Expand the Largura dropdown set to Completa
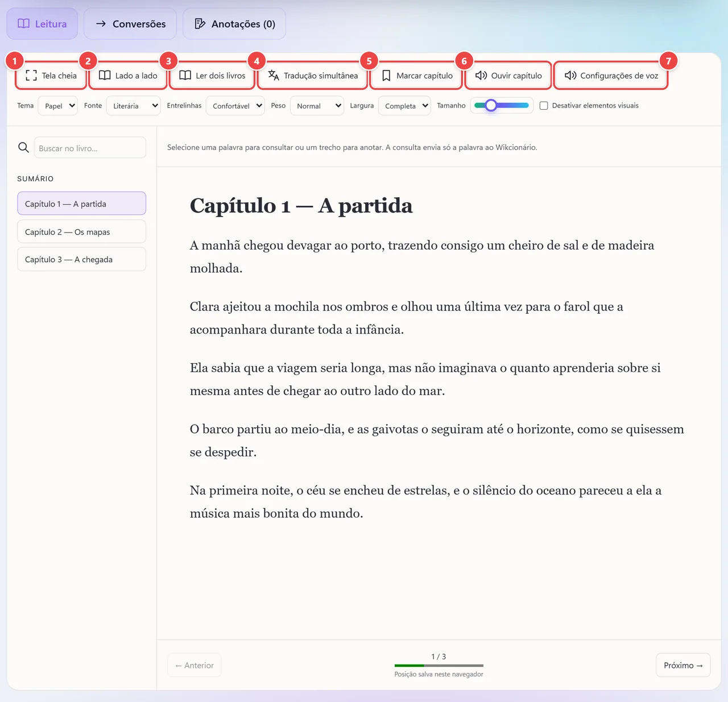Viewport: 728px width, 702px height. (404, 106)
